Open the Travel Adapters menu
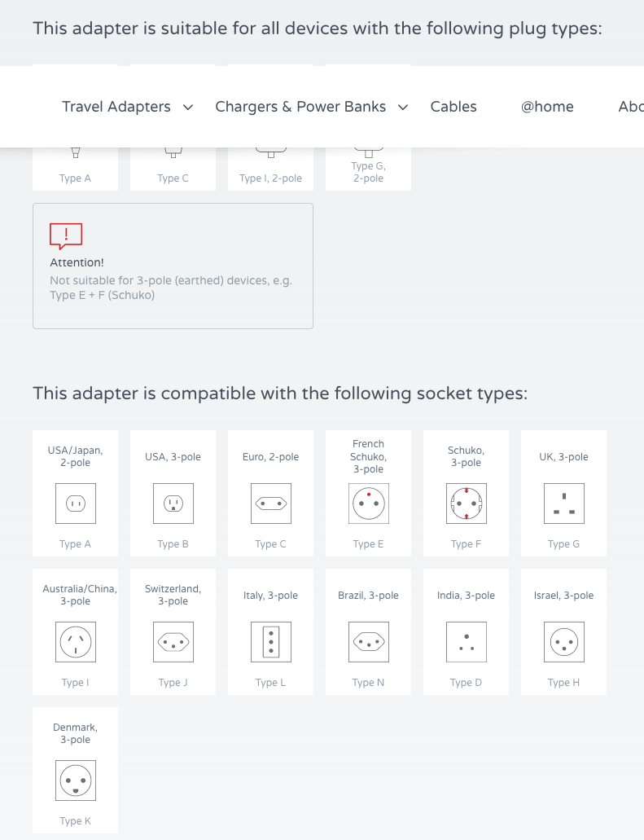This screenshot has height=840, width=644. coord(116,107)
